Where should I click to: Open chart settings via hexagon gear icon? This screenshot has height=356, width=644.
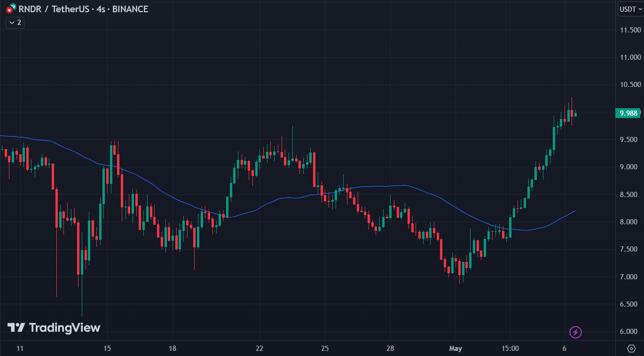(x=631, y=348)
